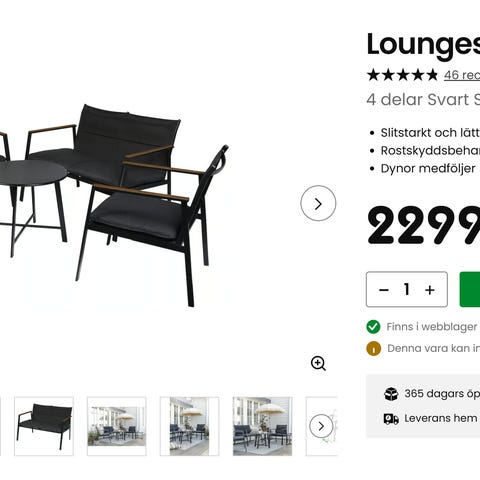Click the next image arrow on main photo
Viewport: 480px width, 480px height.
click(x=318, y=203)
